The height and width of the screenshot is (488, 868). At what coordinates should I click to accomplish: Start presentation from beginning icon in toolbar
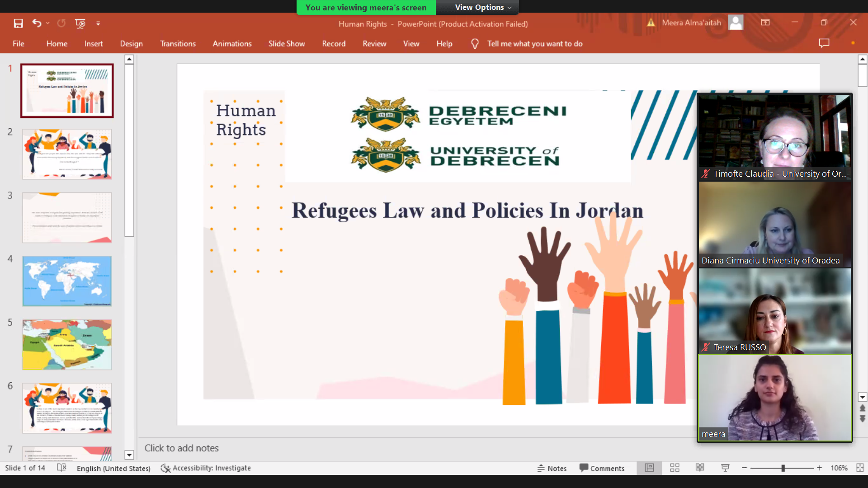tap(80, 23)
